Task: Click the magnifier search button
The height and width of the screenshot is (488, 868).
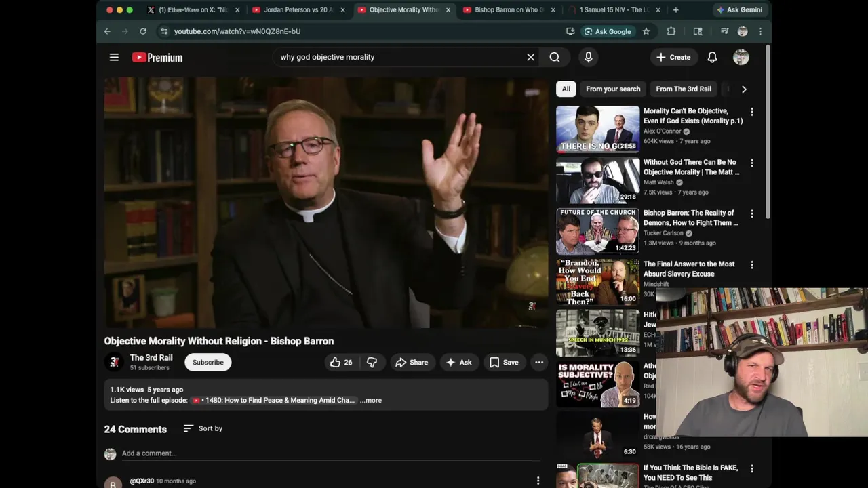Action: coord(555,57)
